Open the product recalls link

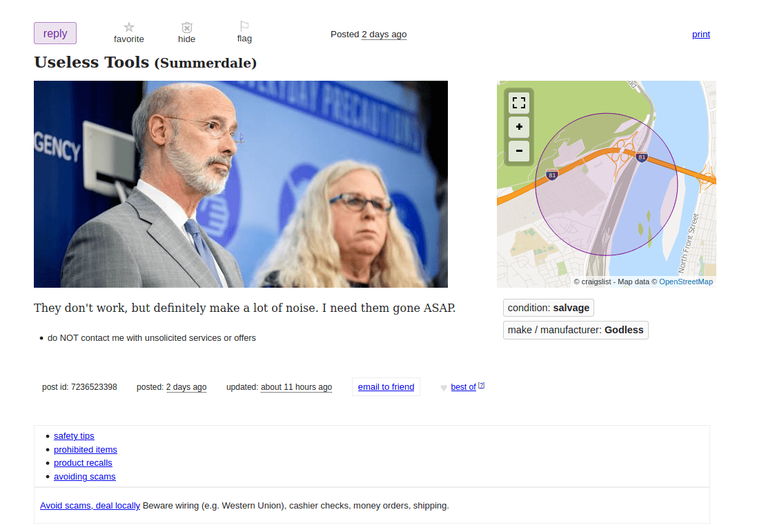click(x=83, y=463)
